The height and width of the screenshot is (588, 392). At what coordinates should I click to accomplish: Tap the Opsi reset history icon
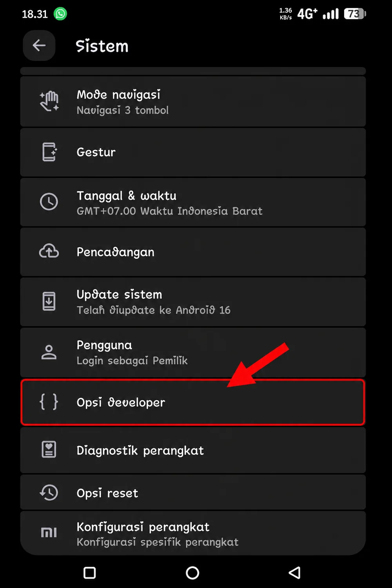click(49, 492)
